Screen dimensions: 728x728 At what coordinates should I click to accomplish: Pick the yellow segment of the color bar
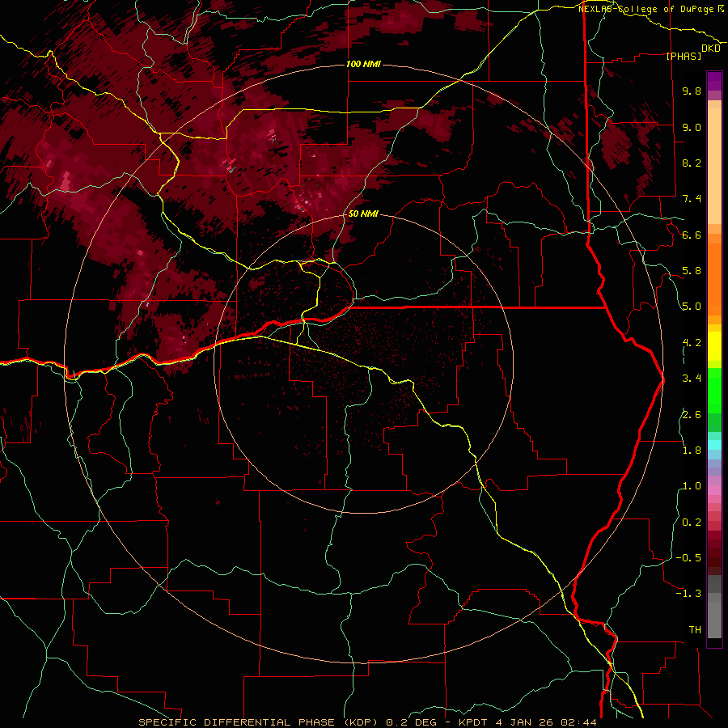coord(714,345)
